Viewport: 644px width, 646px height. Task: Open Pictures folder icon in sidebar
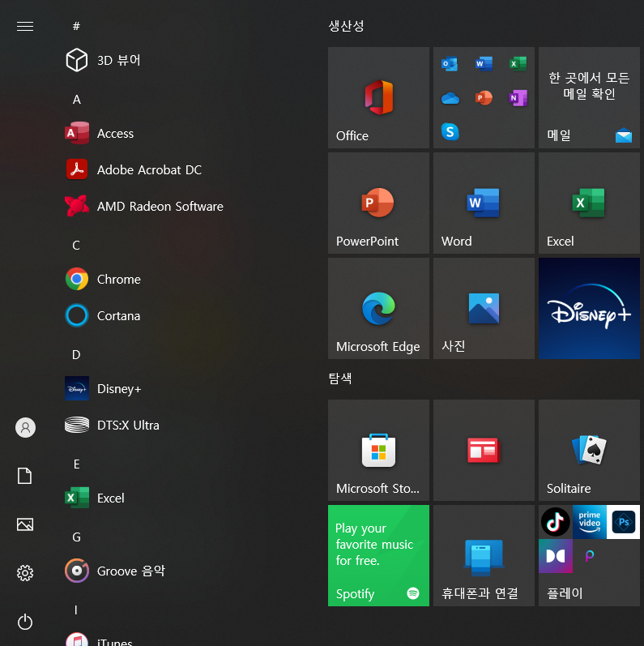[x=25, y=524]
